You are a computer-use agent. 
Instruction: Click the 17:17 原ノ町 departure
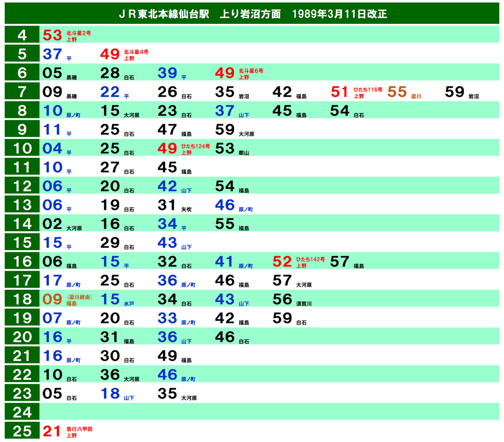[x=62, y=281]
